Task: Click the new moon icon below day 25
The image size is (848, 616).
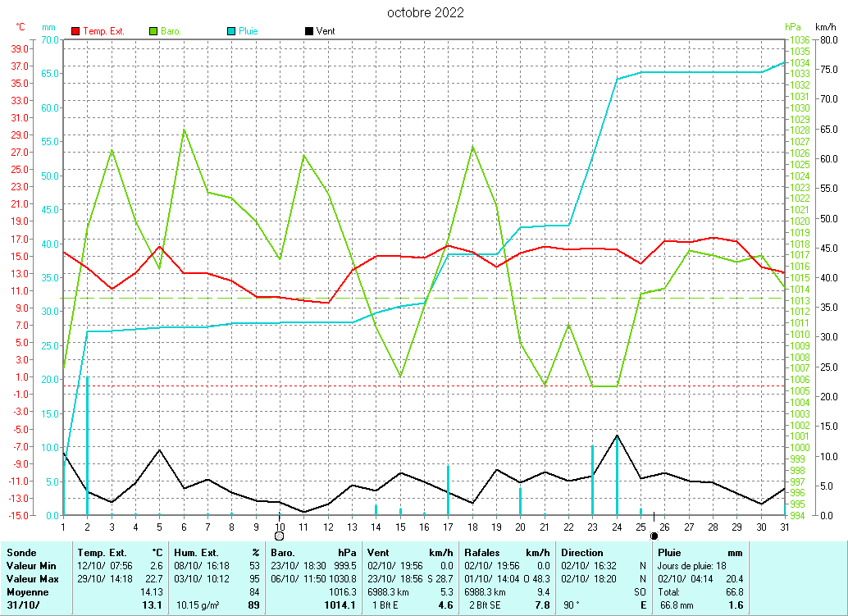Action: click(x=654, y=536)
